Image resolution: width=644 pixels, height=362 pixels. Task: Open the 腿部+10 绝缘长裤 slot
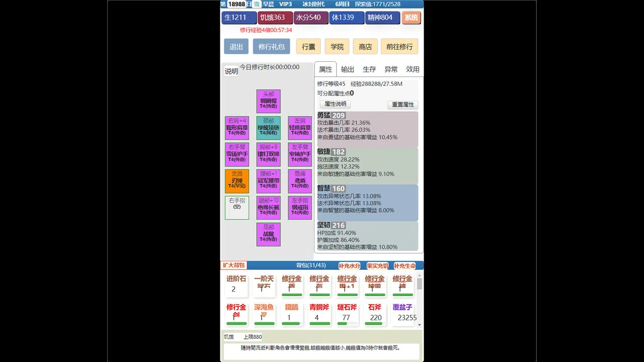click(268, 208)
